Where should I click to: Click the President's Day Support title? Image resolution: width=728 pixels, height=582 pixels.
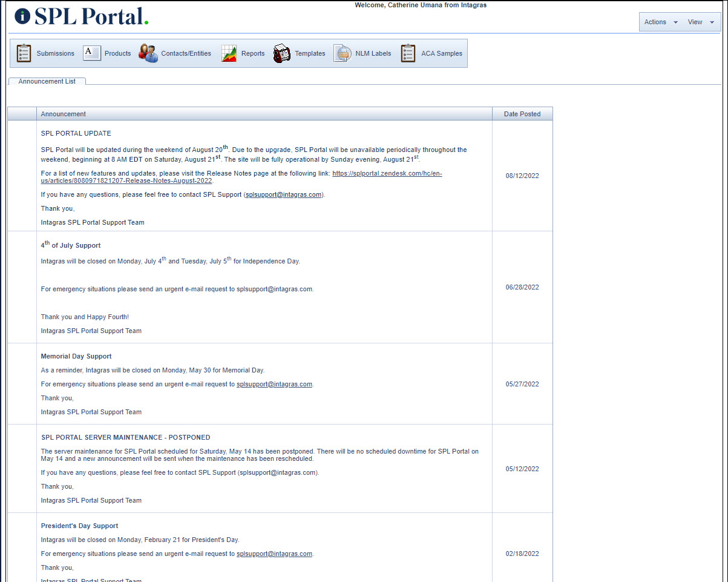79,526
